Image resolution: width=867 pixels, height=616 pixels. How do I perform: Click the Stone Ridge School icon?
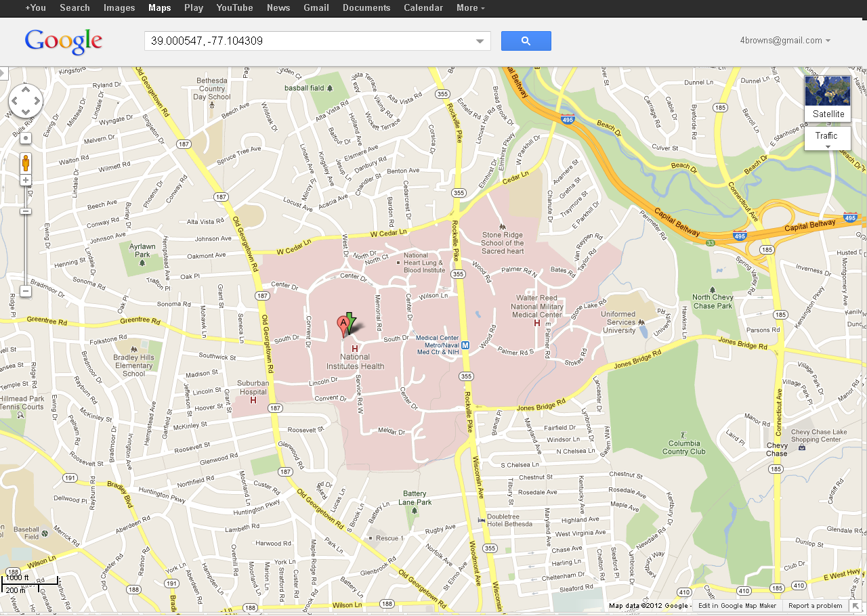(x=502, y=226)
